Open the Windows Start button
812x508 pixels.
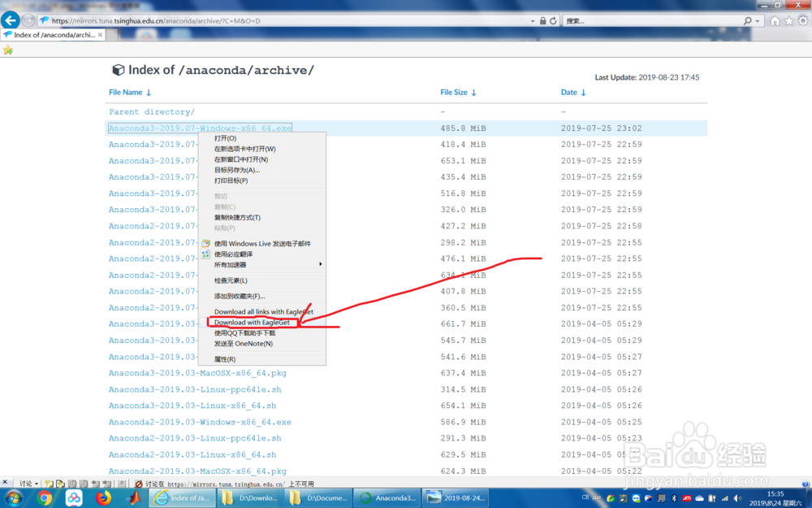coord(14,498)
